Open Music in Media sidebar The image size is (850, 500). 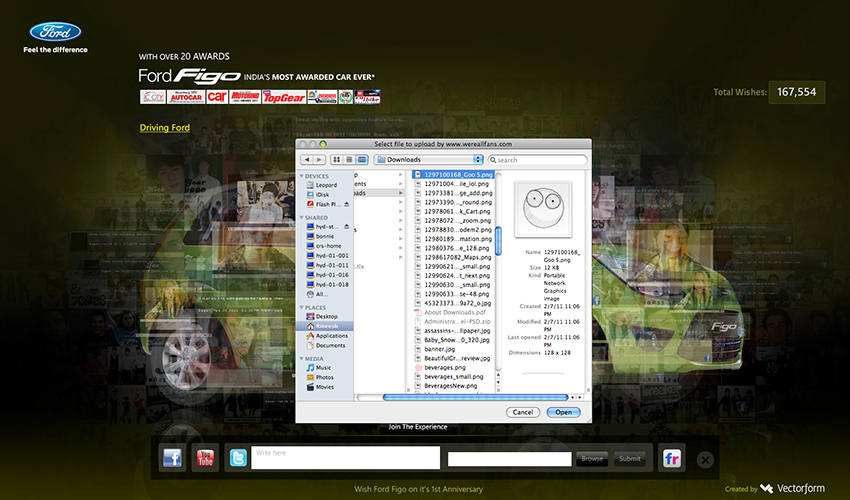coord(323,368)
